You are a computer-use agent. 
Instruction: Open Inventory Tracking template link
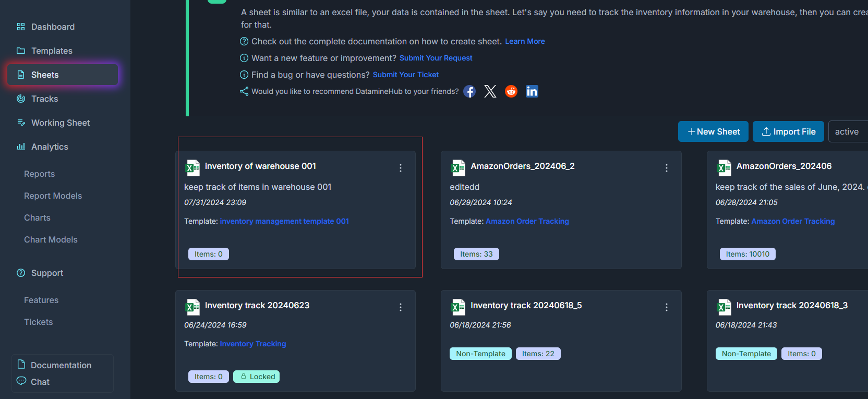pos(253,344)
